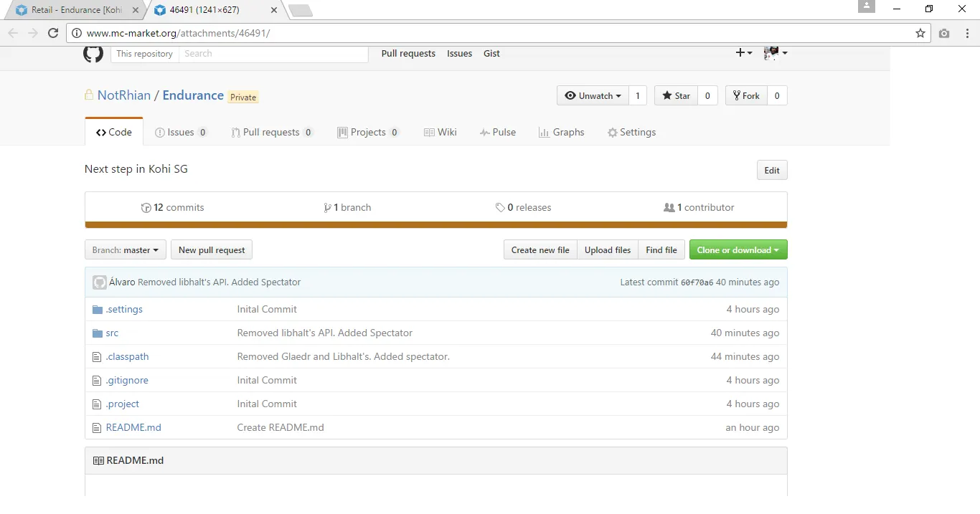Click the README.md preview header icon
Screen dimensions: 980x514
pos(98,460)
